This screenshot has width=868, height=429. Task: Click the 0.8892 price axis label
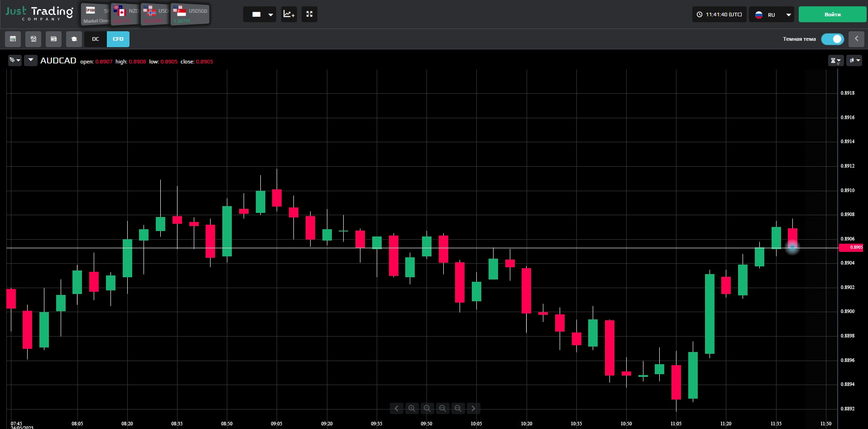click(x=848, y=409)
